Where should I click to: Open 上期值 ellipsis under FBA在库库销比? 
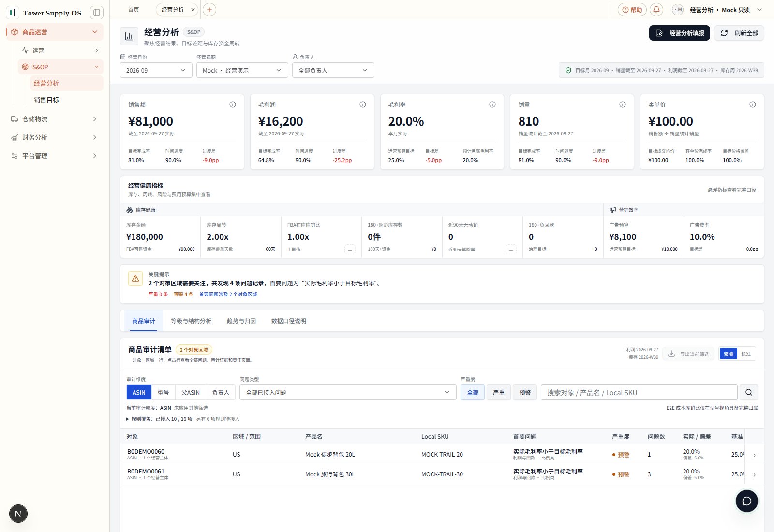[x=350, y=249]
